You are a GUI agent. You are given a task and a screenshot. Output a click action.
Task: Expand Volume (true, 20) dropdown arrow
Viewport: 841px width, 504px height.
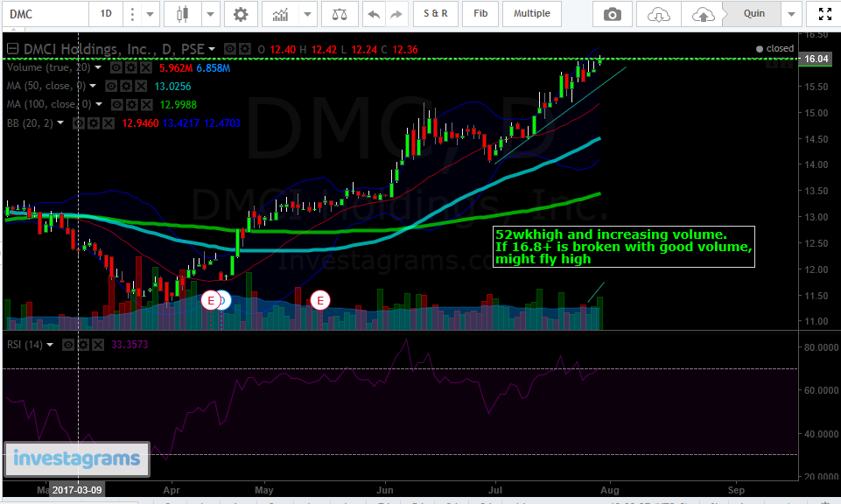pos(98,67)
